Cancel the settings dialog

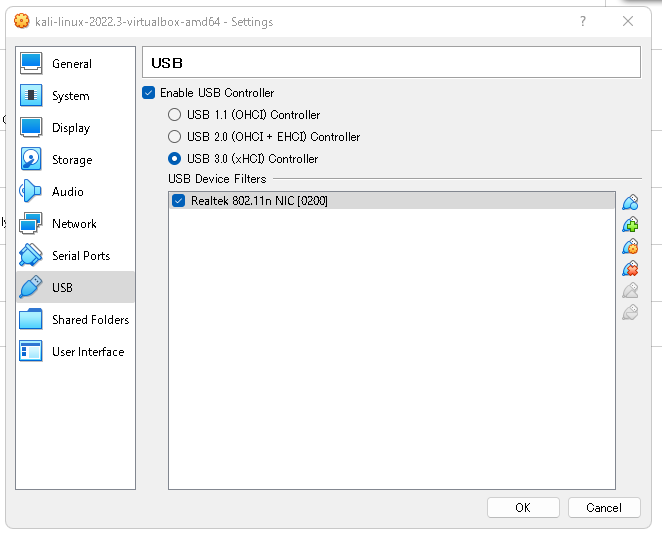point(604,507)
